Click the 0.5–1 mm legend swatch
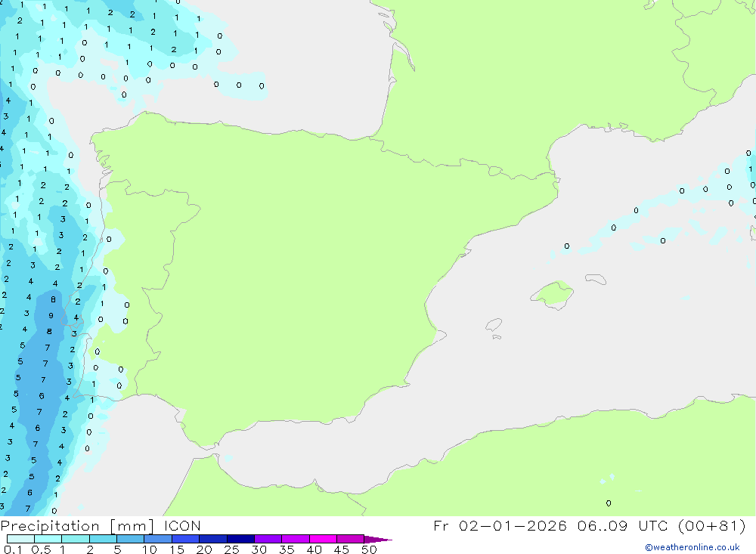The image size is (756, 554). pyautogui.click(x=48, y=539)
